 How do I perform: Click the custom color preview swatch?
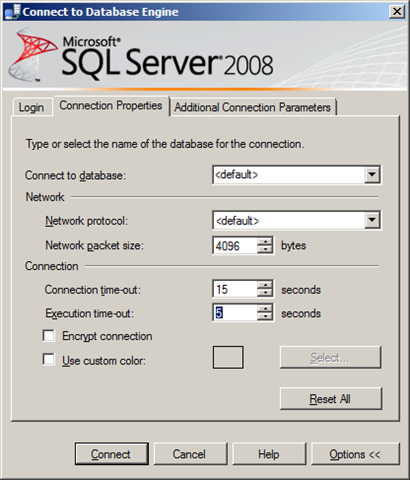point(228,357)
